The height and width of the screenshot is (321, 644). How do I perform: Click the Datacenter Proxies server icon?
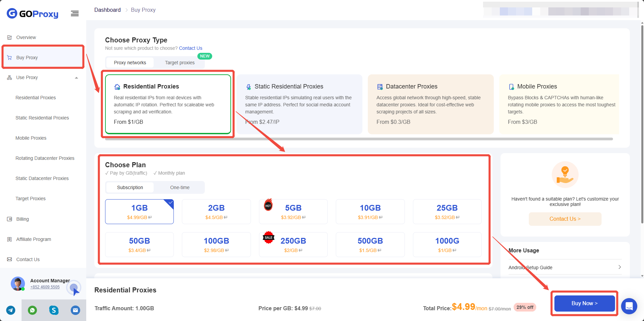tap(380, 87)
